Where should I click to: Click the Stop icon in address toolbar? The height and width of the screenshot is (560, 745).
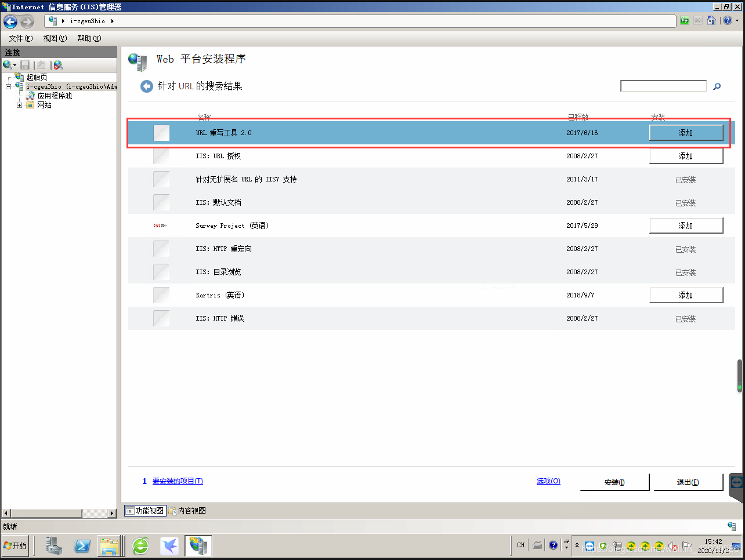697,21
